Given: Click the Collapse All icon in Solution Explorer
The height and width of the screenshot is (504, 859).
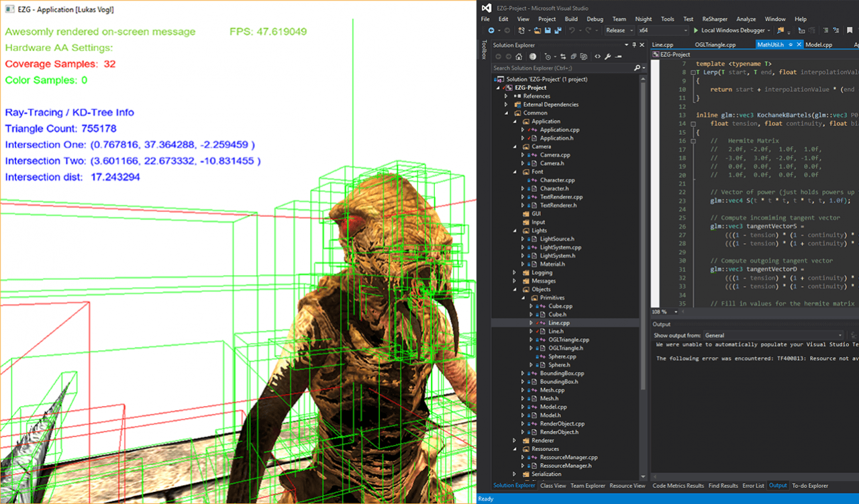Looking at the screenshot, I should (574, 56).
